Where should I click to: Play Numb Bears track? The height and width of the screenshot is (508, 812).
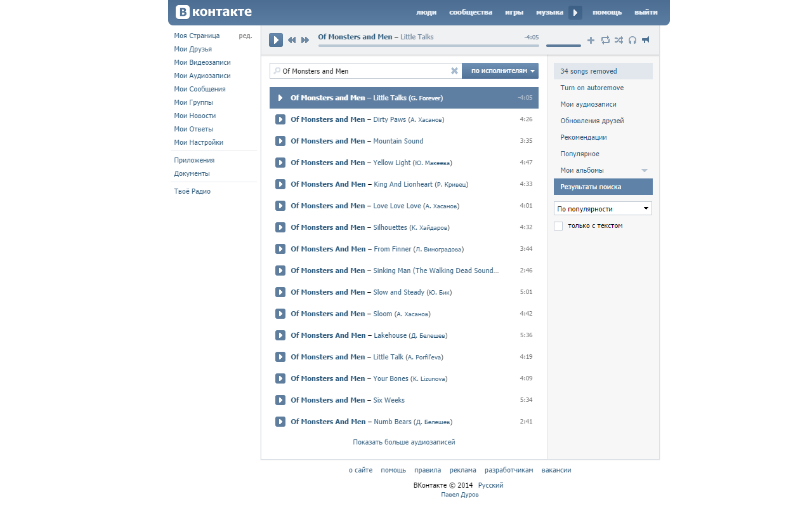pyautogui.click(x=280, y=422)
